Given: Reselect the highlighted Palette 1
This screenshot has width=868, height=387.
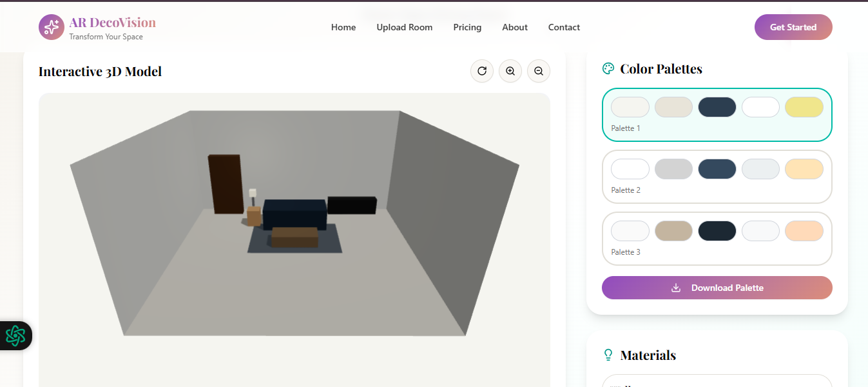Looking at the screenshot, I should [x=717, y=115].
